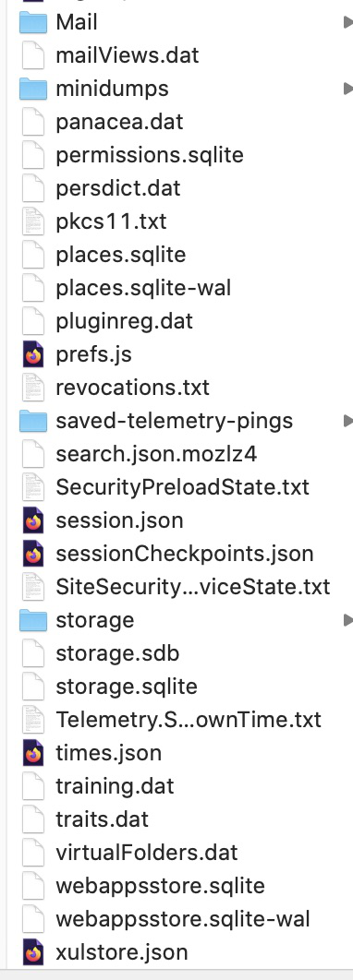Image resolution: width=353 pixels, height=980 pixels.
Task: Click the times.json Firefox file icon
Action: (x=33, y=752)
